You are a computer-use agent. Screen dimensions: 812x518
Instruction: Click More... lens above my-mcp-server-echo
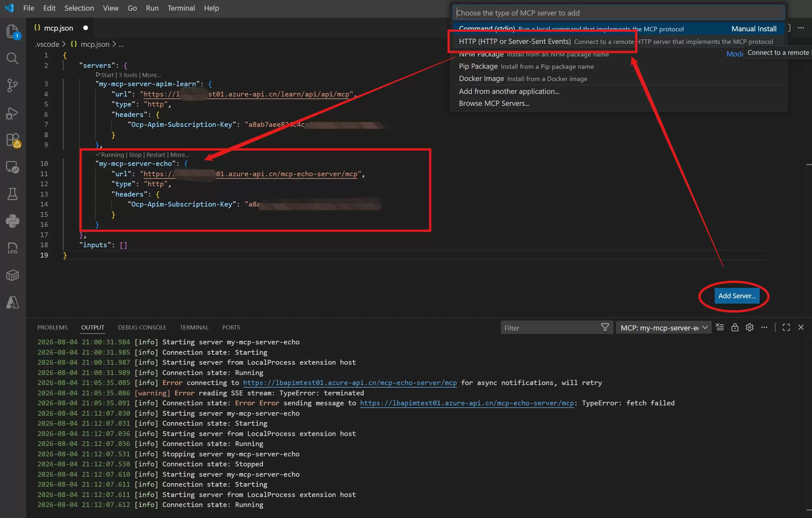click(179, 155)
